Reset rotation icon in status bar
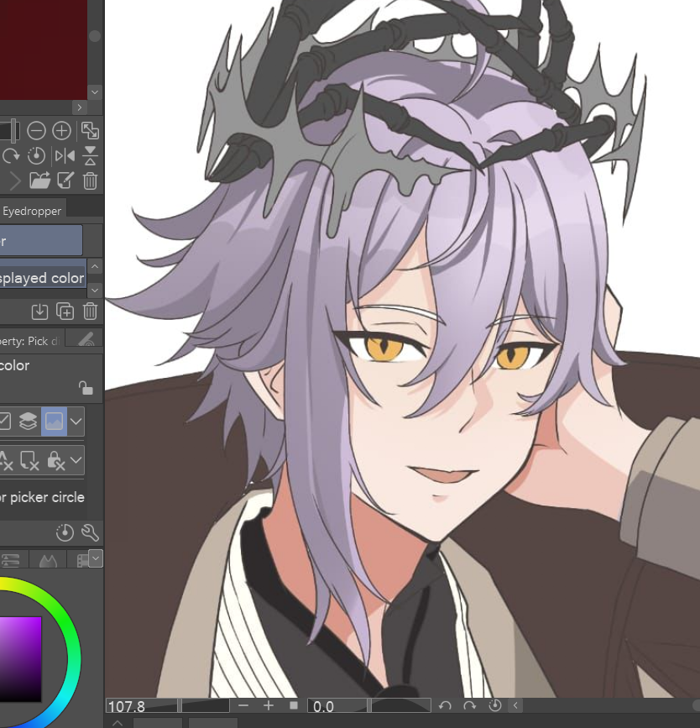The image size is (700, 728). [x=495, y=705]
